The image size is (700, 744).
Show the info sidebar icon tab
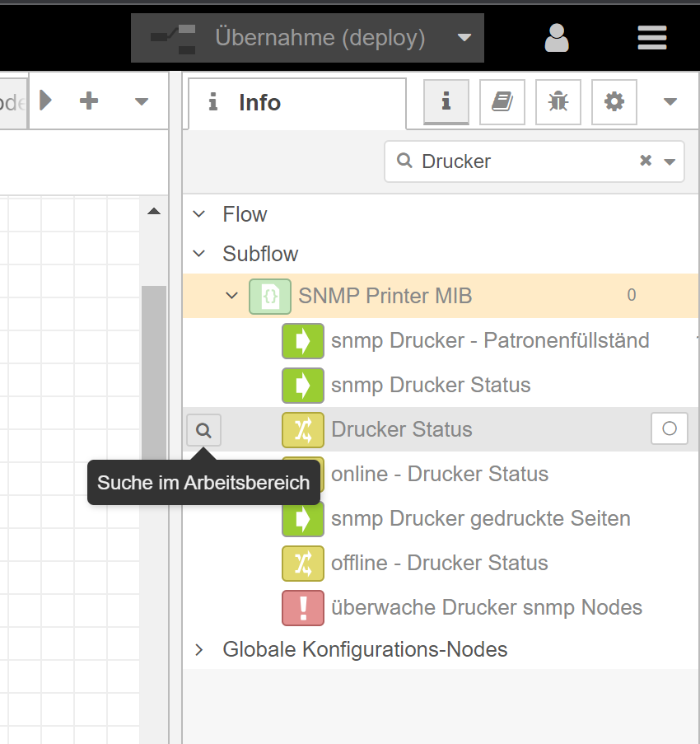(446, 101)
